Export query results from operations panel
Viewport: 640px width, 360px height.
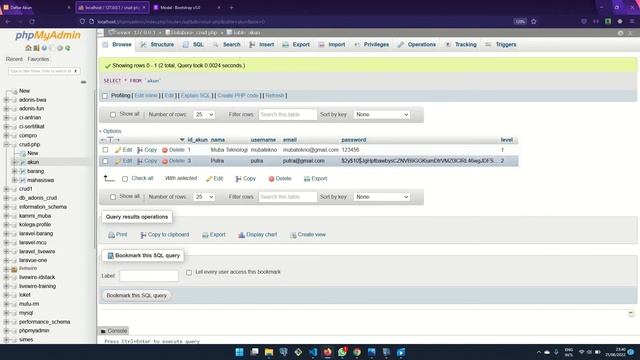pyautogui.click(x=213, y=235)
